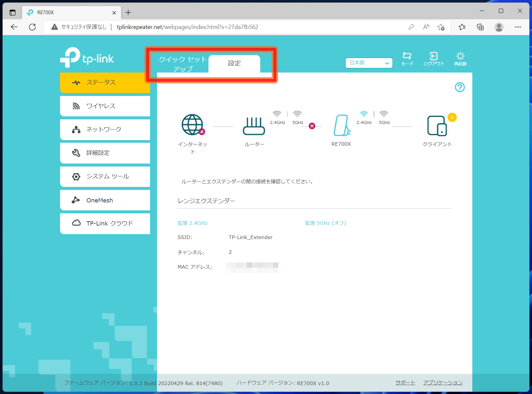Click the tp-link logo

pyautogui.click(x=87, y=57)
